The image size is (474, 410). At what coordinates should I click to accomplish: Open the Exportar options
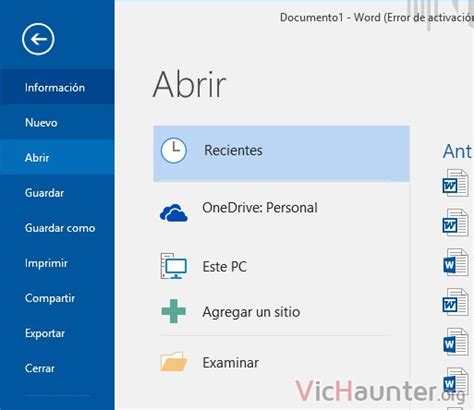pos(57,333)
